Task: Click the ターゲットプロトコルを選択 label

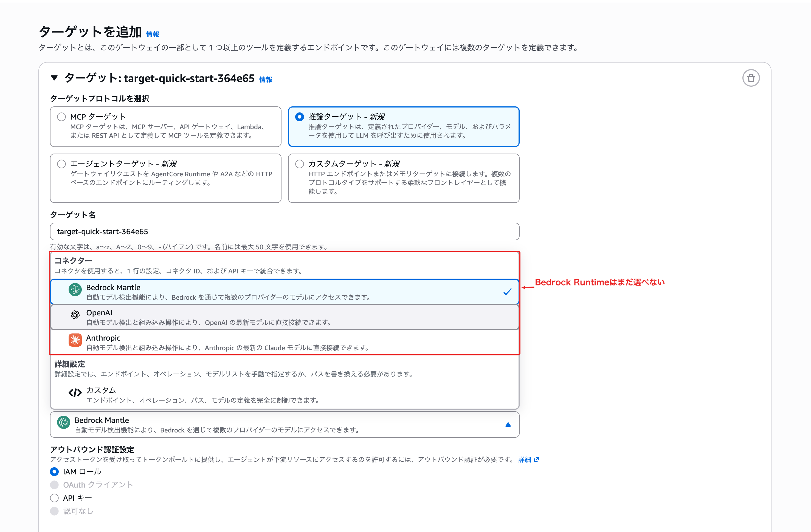Action: (100, 99)
